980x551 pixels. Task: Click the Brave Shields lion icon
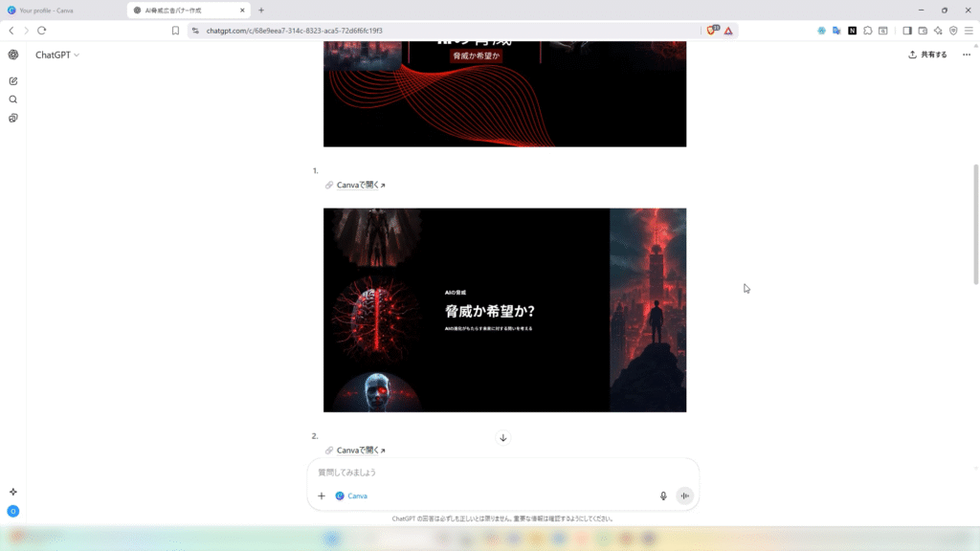pos(712,31)
